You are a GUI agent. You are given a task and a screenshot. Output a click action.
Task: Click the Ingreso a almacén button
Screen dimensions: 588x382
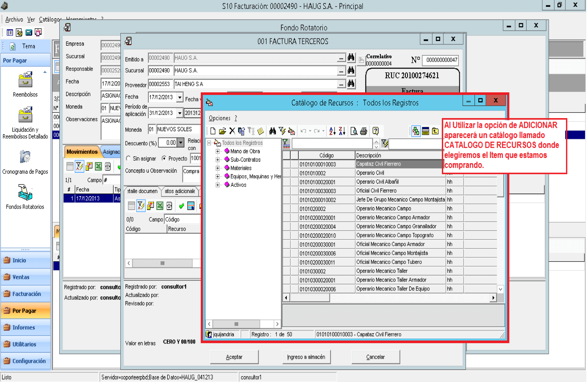pos(306,357)
